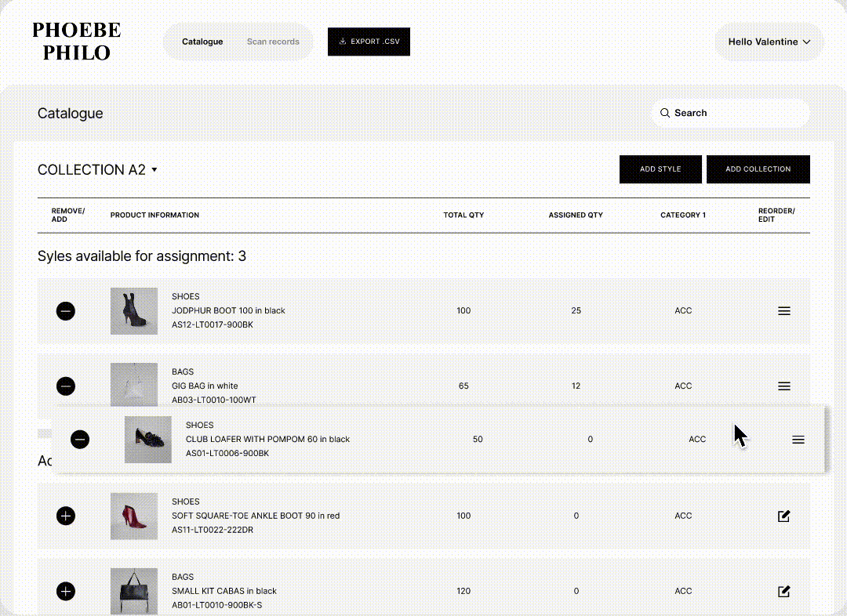Click the ADD STYLE button
847x616 pixels.
(660, 169)
